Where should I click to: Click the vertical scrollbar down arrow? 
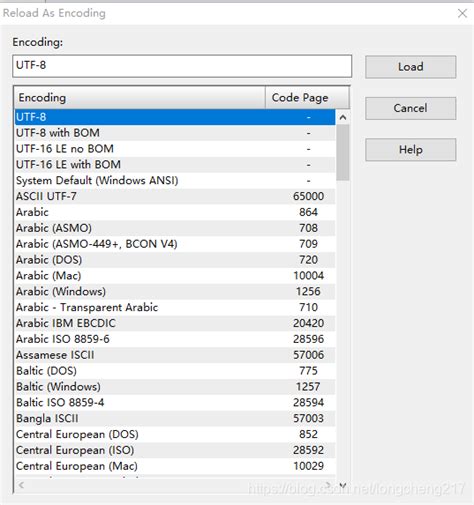point(343,485)
